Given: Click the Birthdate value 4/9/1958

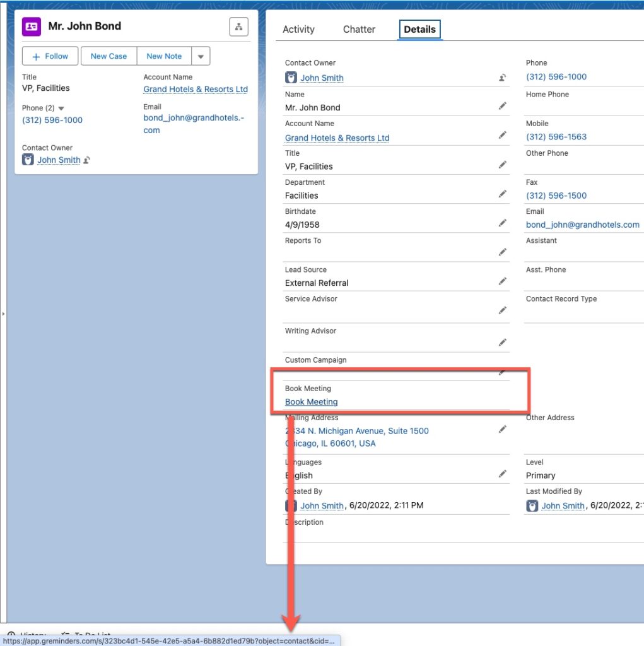Looking at the screenshot, I should pyautogui.click(x=302, y=225).
